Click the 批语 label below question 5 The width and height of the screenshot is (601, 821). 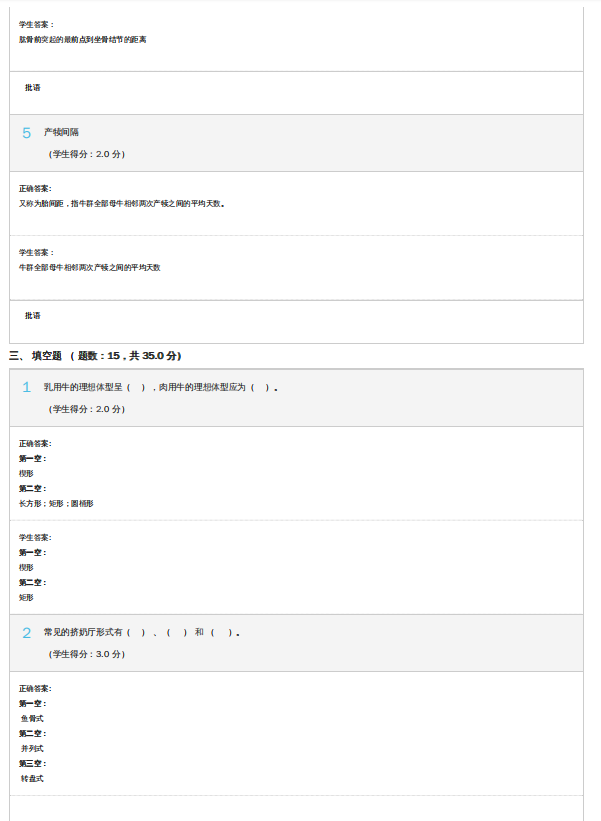coord(33,315)
